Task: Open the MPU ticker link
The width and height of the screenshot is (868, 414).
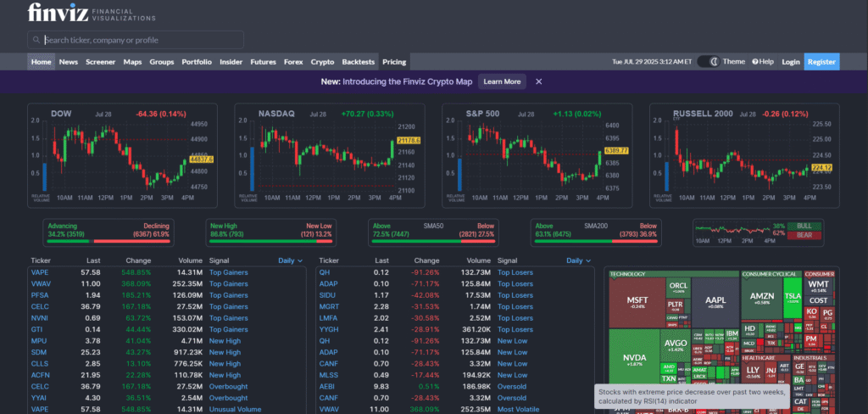Action: [x=39, y=341]
